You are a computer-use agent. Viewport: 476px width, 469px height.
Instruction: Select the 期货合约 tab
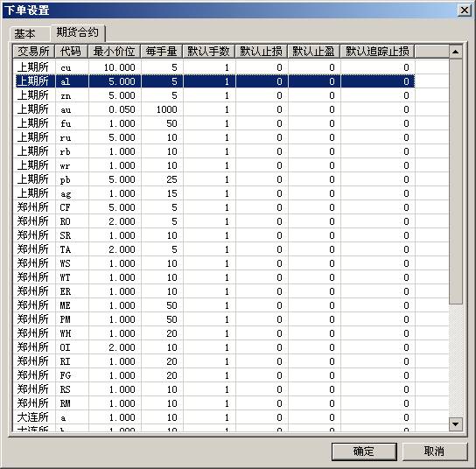[78, 32]
